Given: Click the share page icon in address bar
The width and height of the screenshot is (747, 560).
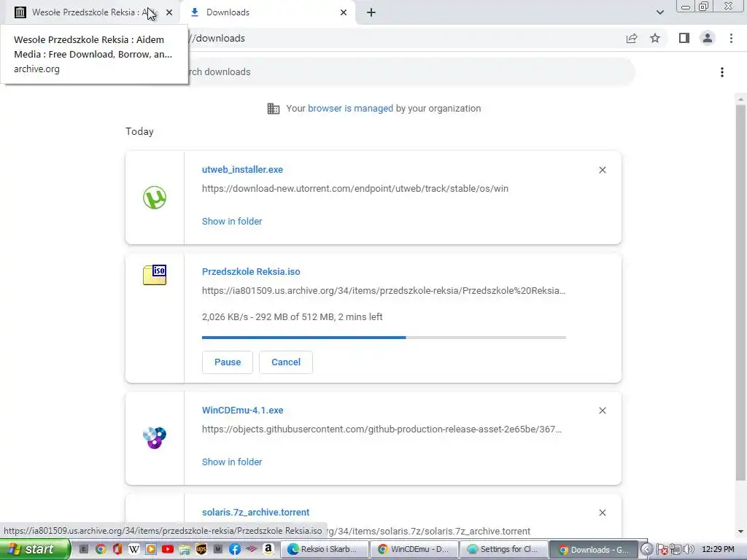Looking at the screenshot, I should [x=632, y=38].
